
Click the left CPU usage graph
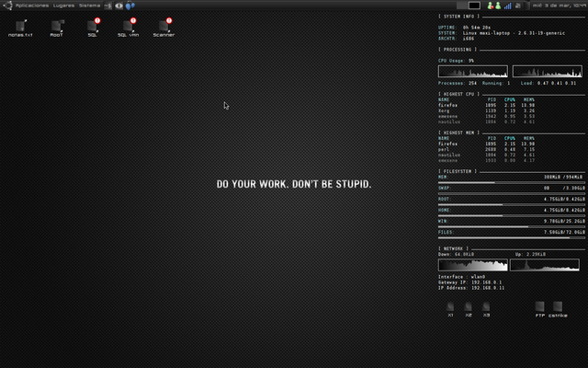(473, 72)
